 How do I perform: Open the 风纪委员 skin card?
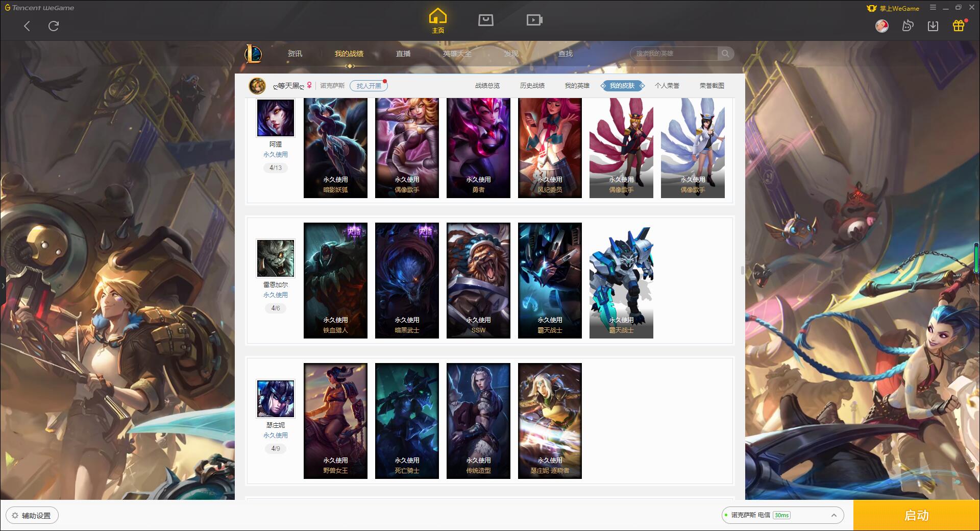[x=550, y=148]
